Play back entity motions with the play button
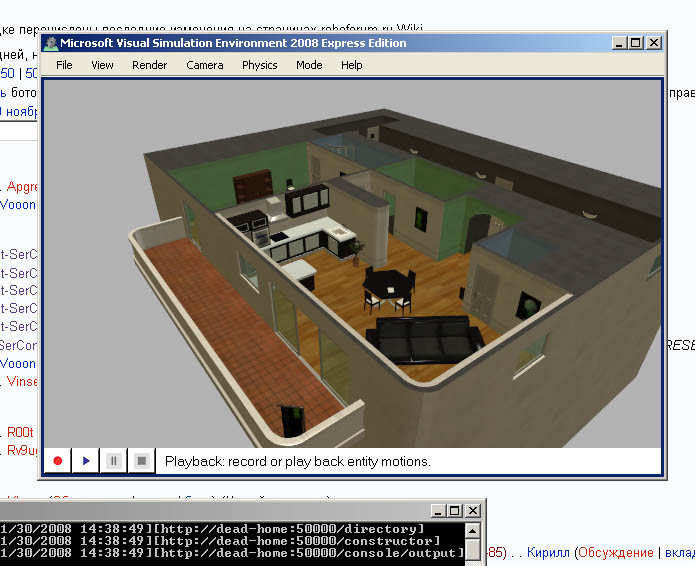 [x=86, y=461]
